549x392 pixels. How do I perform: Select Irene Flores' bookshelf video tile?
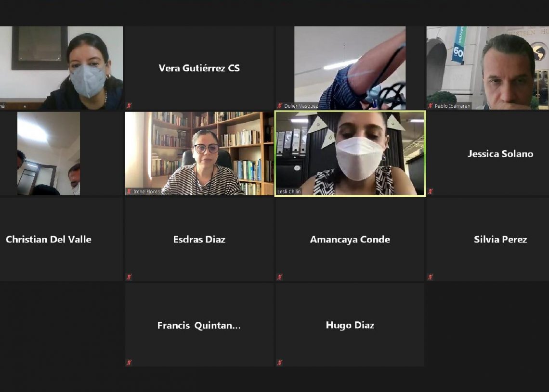[199, 153]
